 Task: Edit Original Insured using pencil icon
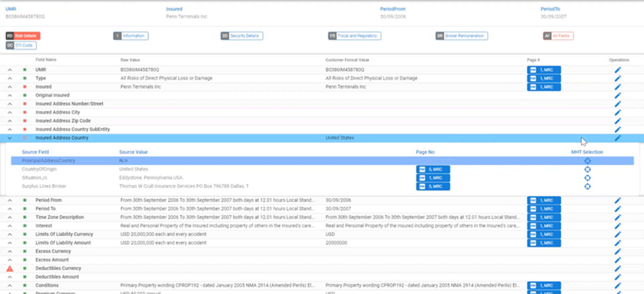pos(618,96)
